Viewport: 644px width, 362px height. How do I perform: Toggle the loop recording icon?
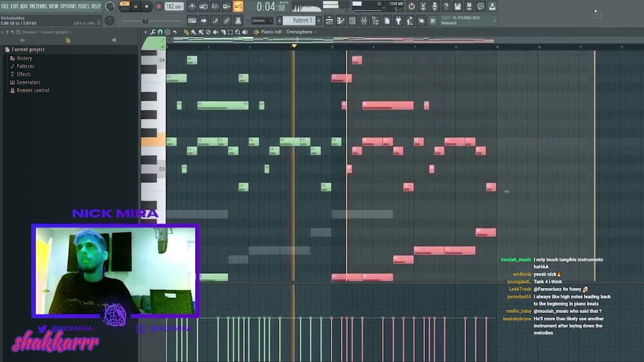point(238,7)
